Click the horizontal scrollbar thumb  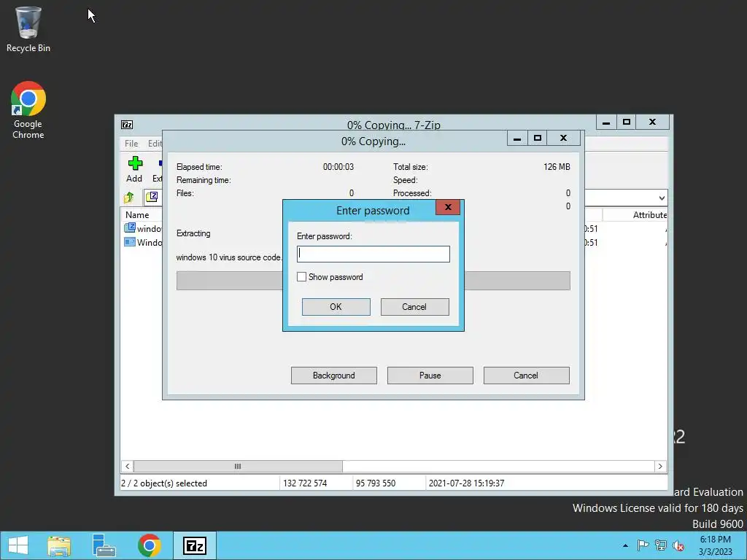coord(238,466)
